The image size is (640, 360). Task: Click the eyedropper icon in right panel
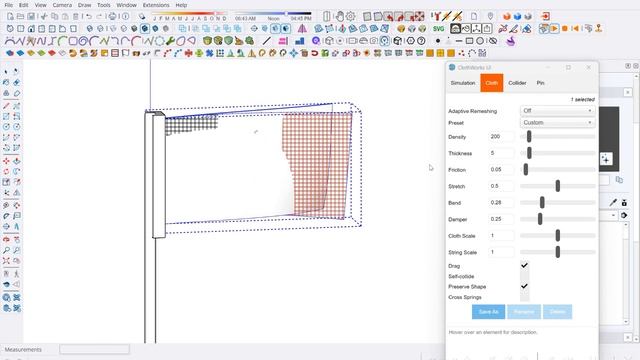613,202
